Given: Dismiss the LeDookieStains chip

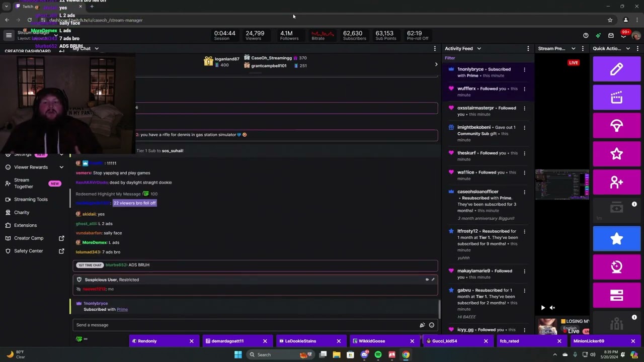Looking at the screenshot, I should tap(339, 341).
